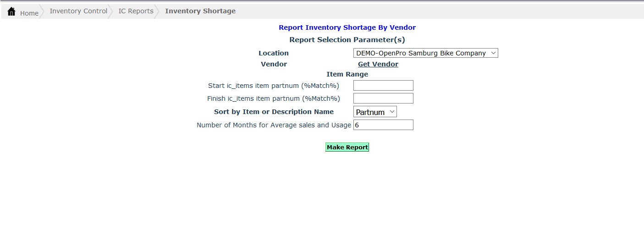The image size is (644, 240).
Task: Click the Vendor field label
Action: pos(274,64)
